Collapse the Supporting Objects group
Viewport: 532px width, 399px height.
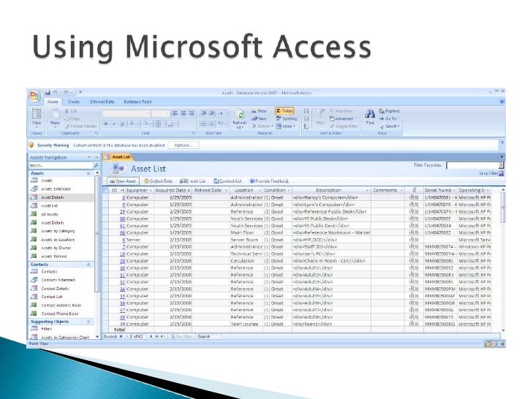click(x=88, y=322)
